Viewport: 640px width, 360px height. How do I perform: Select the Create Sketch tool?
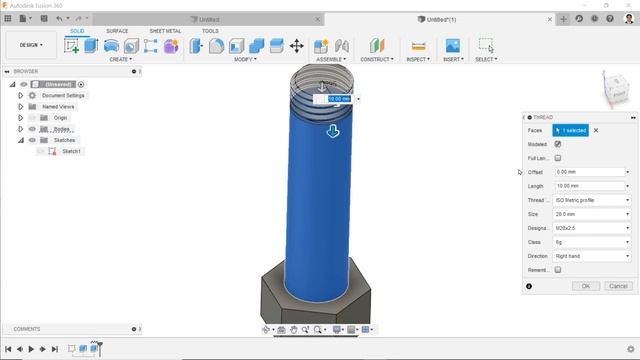pyautogui.click(x=71, y=46)
